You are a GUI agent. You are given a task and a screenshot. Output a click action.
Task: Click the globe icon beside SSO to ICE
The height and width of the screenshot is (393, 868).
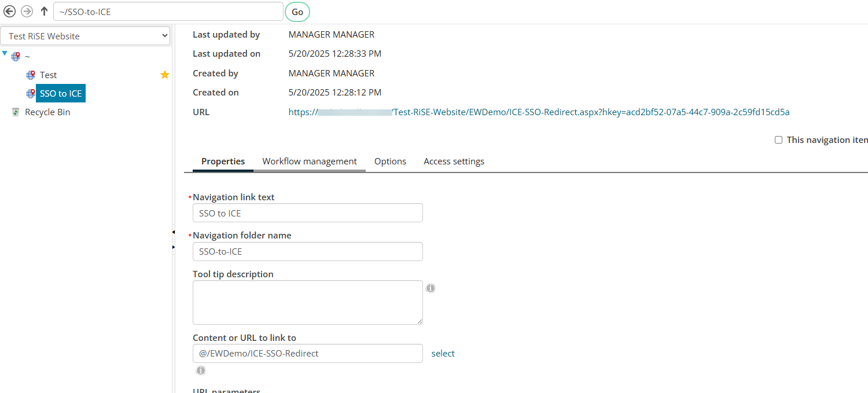coord(31,94)
